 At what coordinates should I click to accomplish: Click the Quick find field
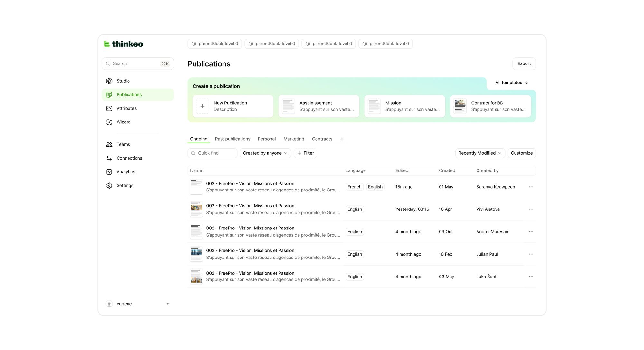point(213,153)
